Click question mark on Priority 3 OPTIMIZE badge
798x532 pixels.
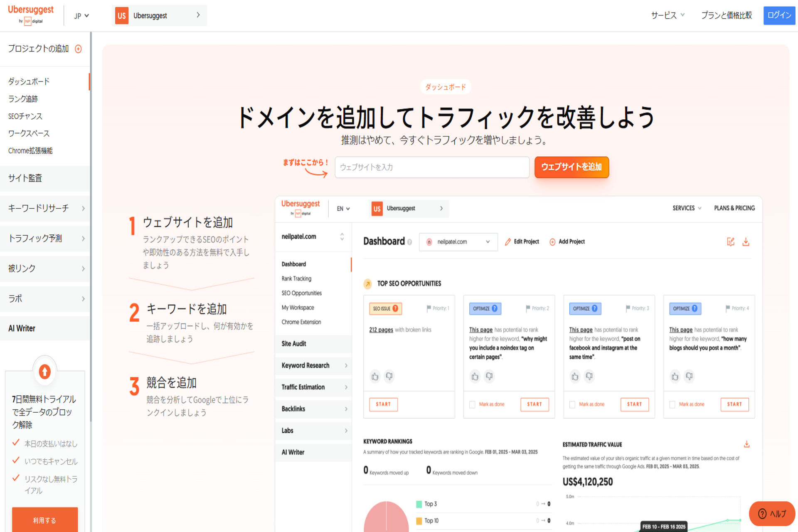(x=595, y=308)
